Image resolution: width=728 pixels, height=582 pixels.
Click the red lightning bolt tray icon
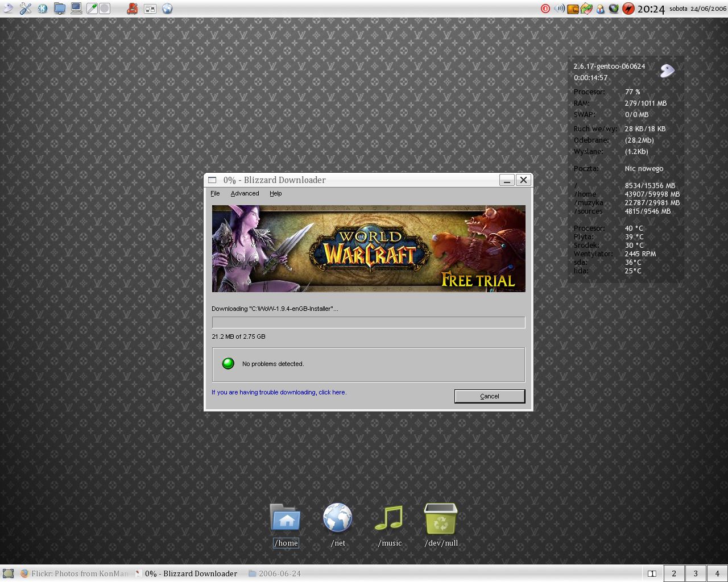click(628, 9)
